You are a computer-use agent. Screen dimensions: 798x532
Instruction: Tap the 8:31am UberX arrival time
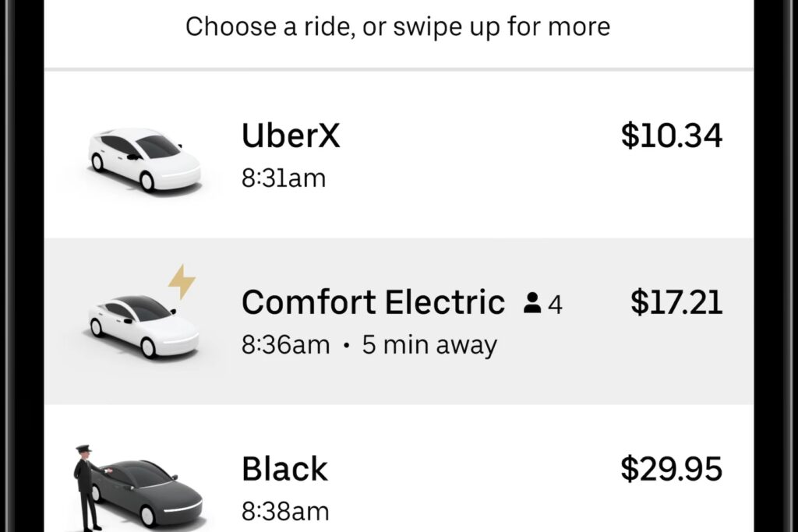284,178
